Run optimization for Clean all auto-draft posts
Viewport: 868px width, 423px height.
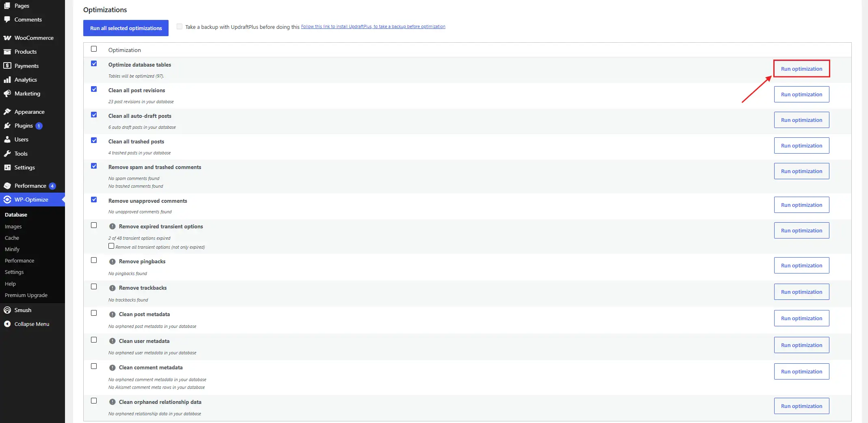pyautogui.click(x=801, y=120)
